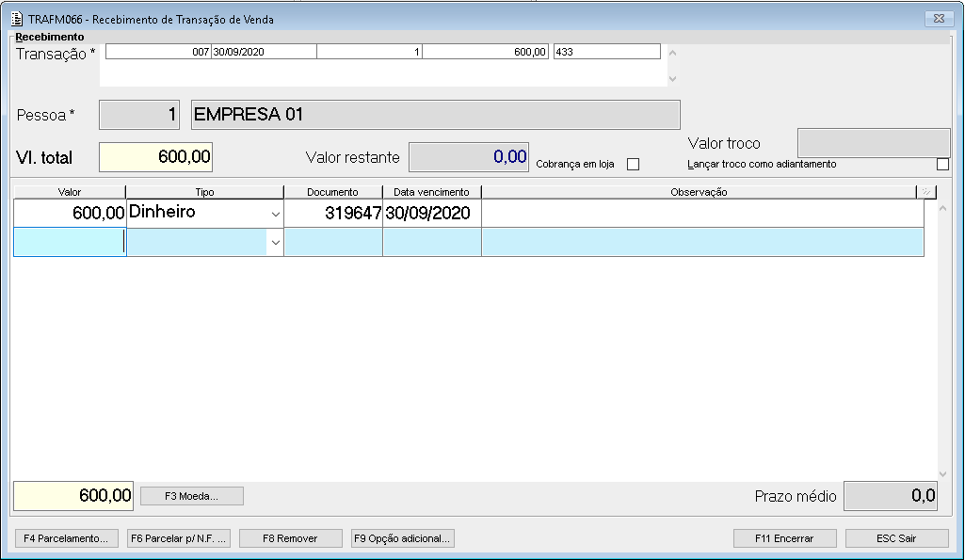The width and height of the screenshot is (965, 560).
Task: Click F6 Parcelar p/ N.F. button
Action: pyautogui.click(x=179, y=538)
